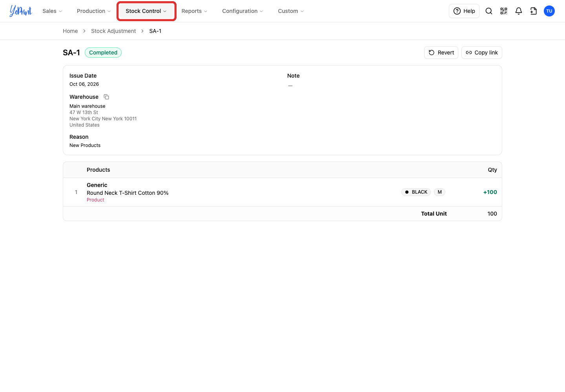This screenshot has width=565, height=392.
Task: Click the Products column header
Action: pyautogui.click(x=98, y=170)
